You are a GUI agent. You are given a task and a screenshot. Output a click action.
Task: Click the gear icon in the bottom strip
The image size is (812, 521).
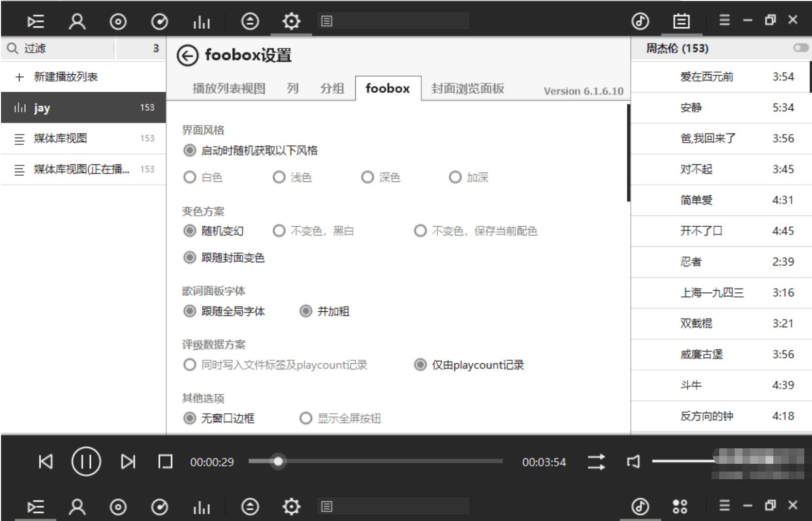291,507
